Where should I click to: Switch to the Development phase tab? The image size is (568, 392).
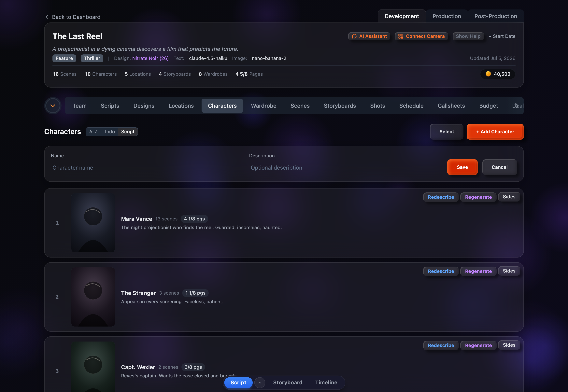[x=402, y=16]
